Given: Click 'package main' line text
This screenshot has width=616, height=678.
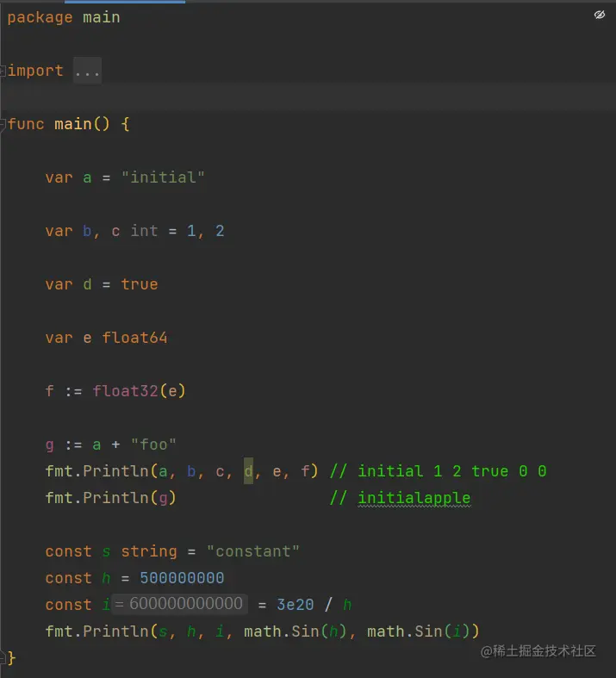Looking at the screenshot, I should [x=64, y=17].
